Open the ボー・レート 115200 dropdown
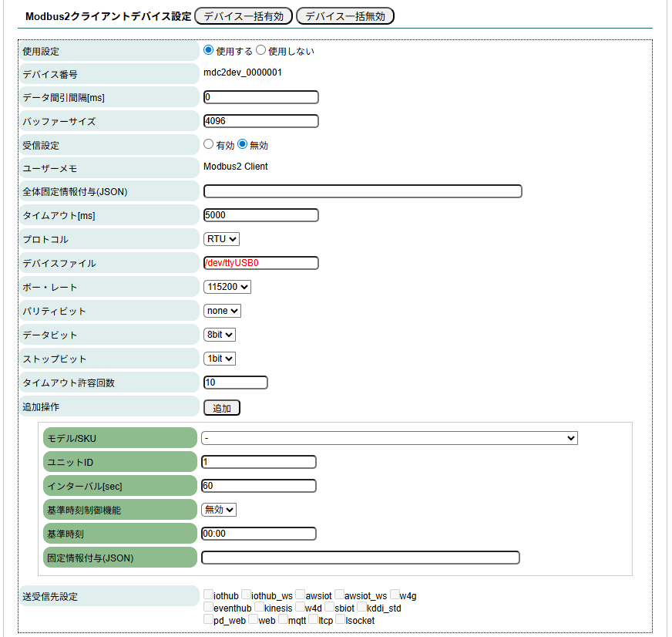Image resolution: width=672 pixels, height=637 pixels. point(227,287)
